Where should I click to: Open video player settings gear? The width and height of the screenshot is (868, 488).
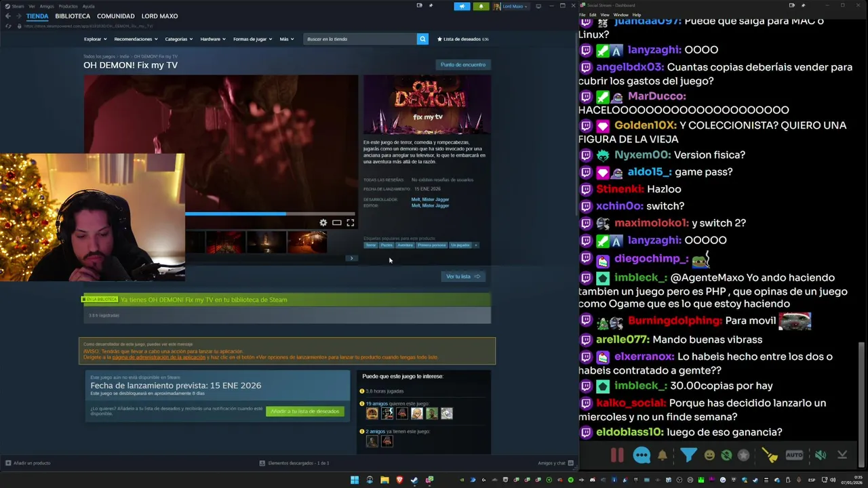click(323, 222)
